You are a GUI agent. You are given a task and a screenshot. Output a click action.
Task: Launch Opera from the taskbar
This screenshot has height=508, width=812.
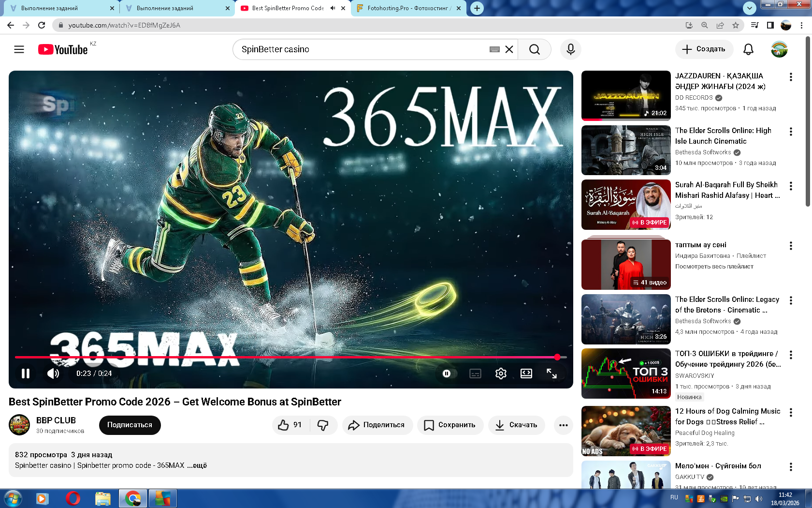pyautogui.click(x=73, y=498)
